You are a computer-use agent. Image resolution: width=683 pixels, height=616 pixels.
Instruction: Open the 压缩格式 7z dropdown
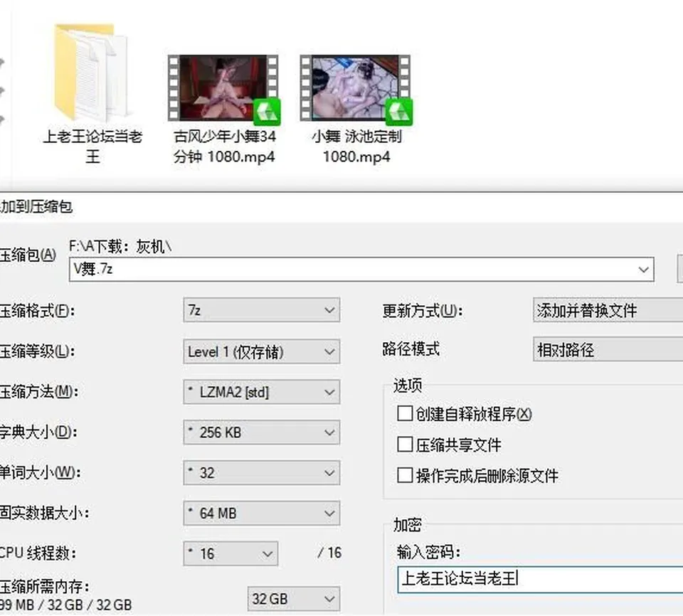[x=261, y=310]
